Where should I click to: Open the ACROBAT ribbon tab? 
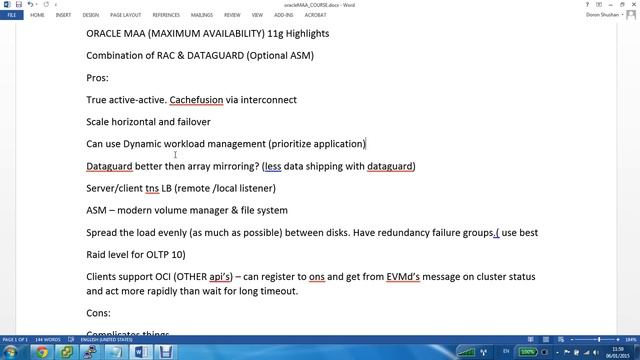click(316, 15)
